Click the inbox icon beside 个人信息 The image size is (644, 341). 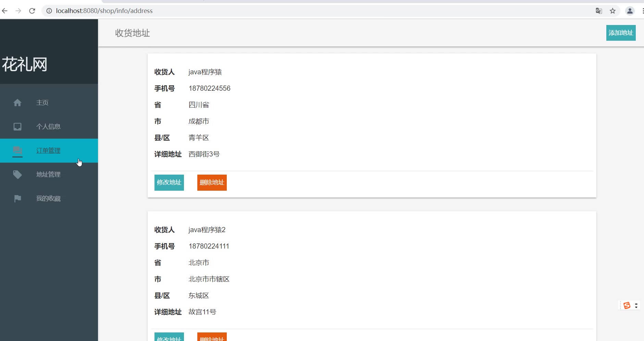(17, 127)
